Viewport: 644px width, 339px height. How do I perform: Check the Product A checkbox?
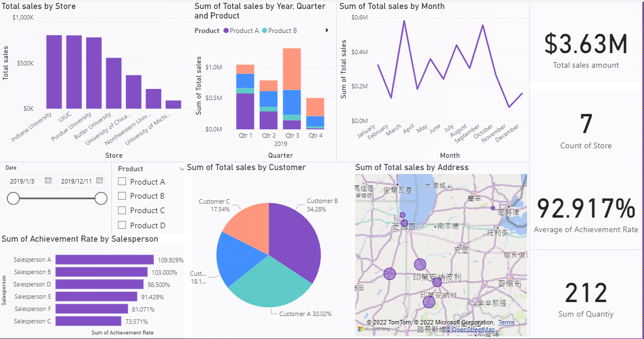click(123, 182)
